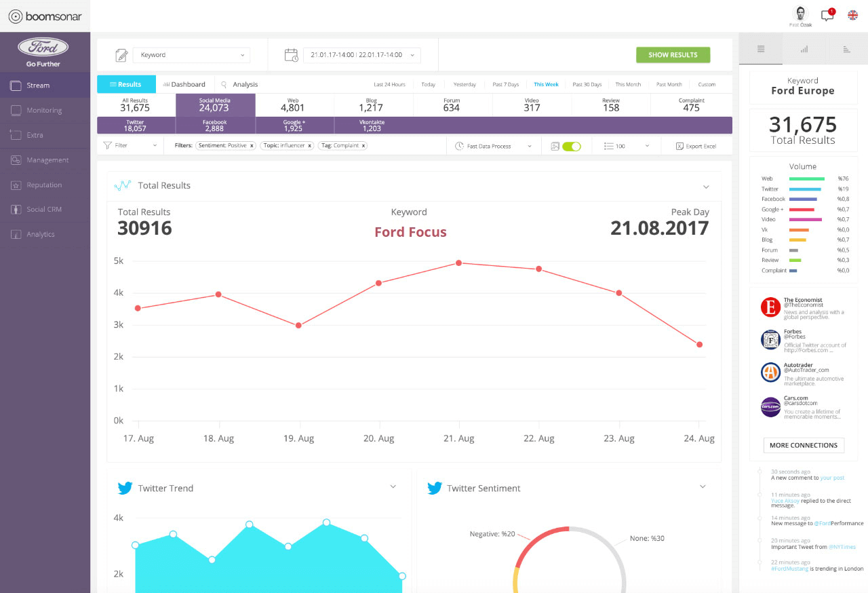The height and width of the screenshot is (593, 868).
Task: Select the Review results category
Action: click(611, 104)
